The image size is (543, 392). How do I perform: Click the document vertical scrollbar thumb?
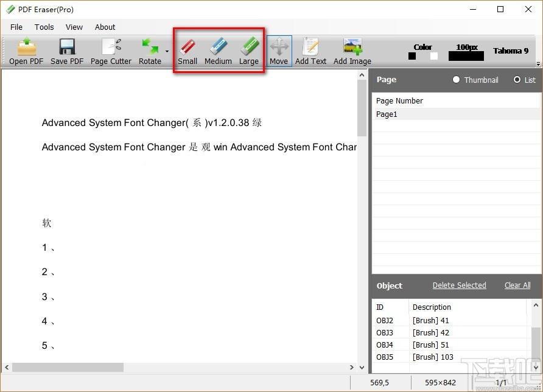[x=362, y=108]
